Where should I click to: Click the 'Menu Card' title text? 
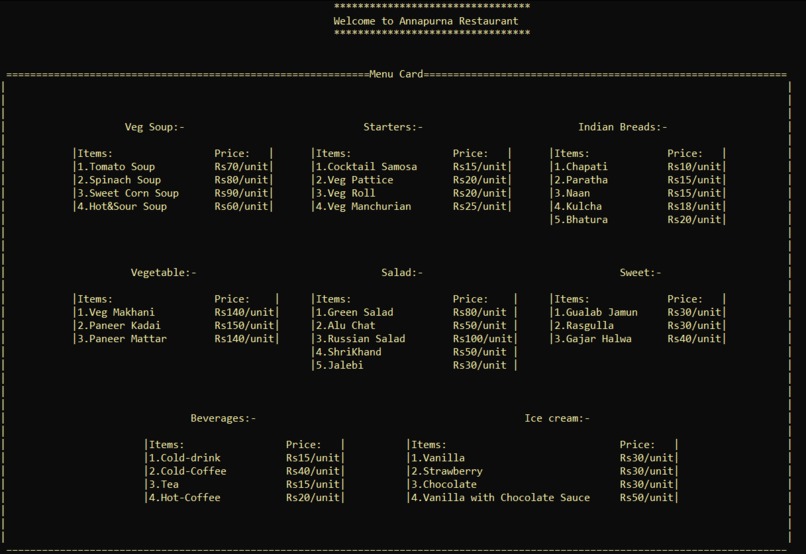[396, 74]
